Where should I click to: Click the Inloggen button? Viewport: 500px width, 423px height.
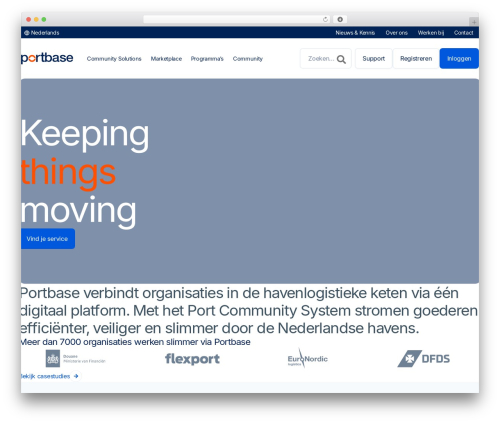pos(459,59)
